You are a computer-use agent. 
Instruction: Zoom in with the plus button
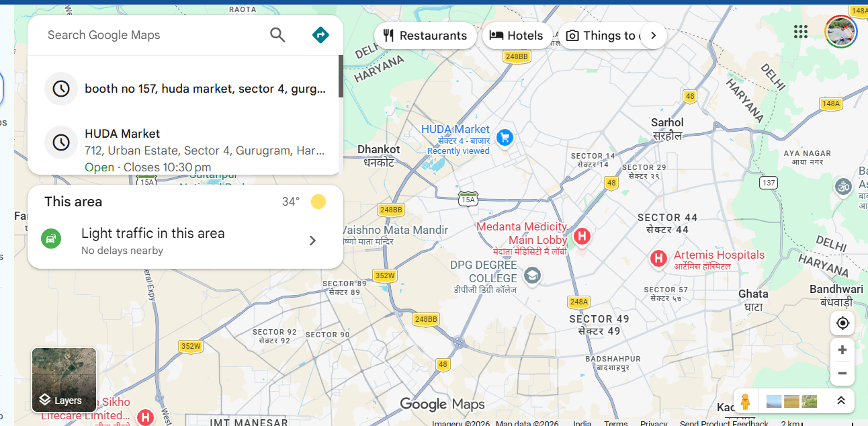coord(842,350)
